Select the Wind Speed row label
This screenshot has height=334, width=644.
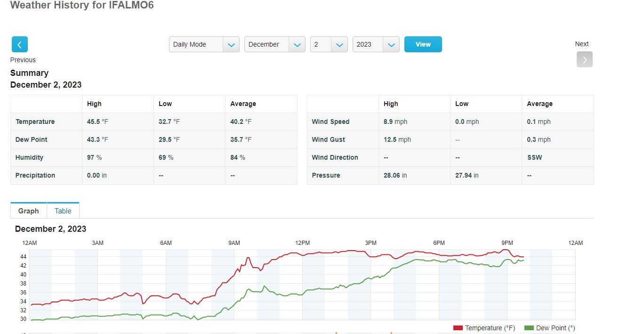(330, 122)
